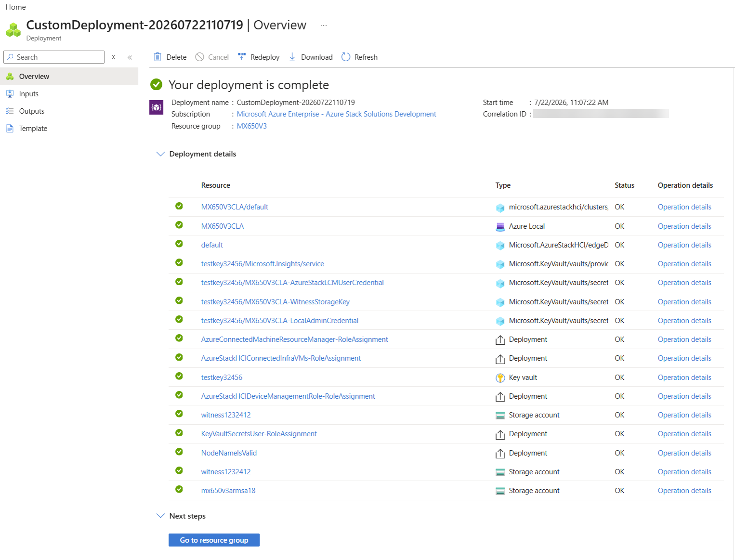Click the Refresh circular arrow icon
Viewport: 735px width, 560px height.
(x=346, y=57)
